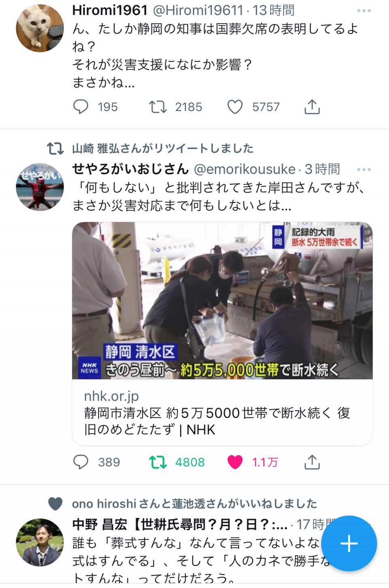This screenshot has height=588, width=389.
Task: Open 中野 昌宏's profile avatar
Action: (40, 542)
